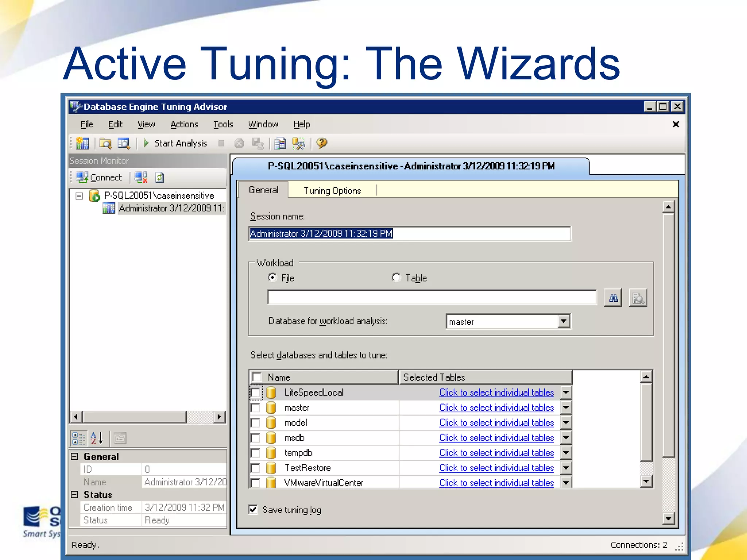Click the Stop Analysis square icon
Viewport: 747px width, 560px height.
click(x=221, y=143)
